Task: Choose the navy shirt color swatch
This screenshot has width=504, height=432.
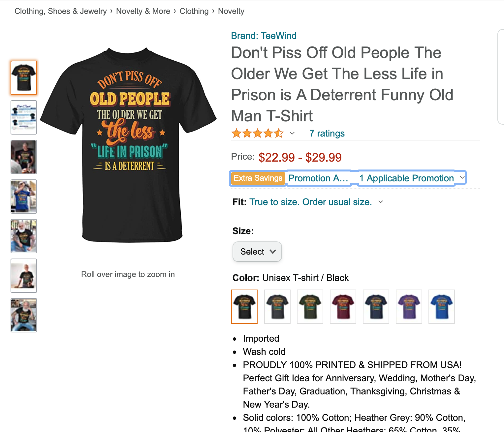Action: (376, 306)
